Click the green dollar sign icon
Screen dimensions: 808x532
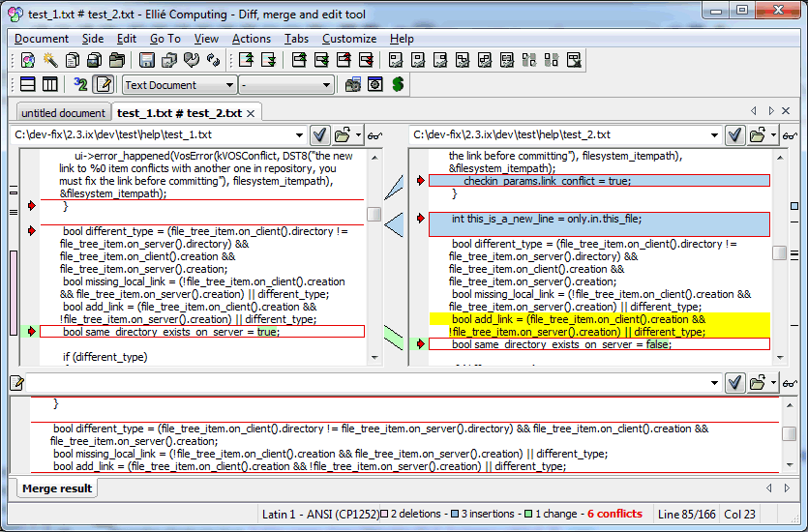tap(398, 84)
